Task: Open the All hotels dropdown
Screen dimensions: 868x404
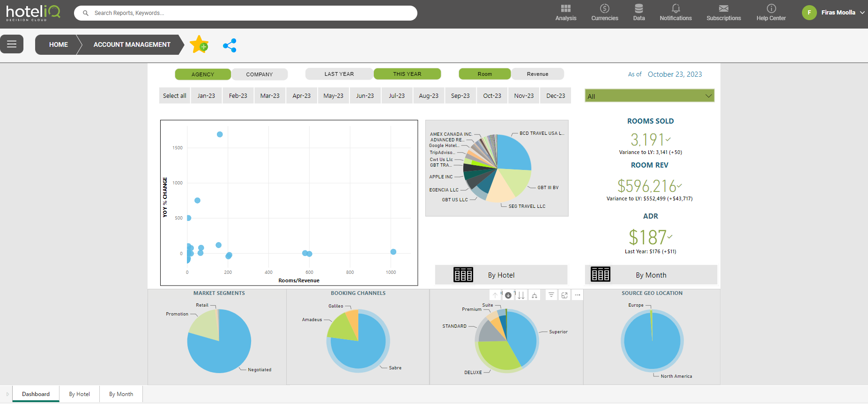Action: point(649,96)
